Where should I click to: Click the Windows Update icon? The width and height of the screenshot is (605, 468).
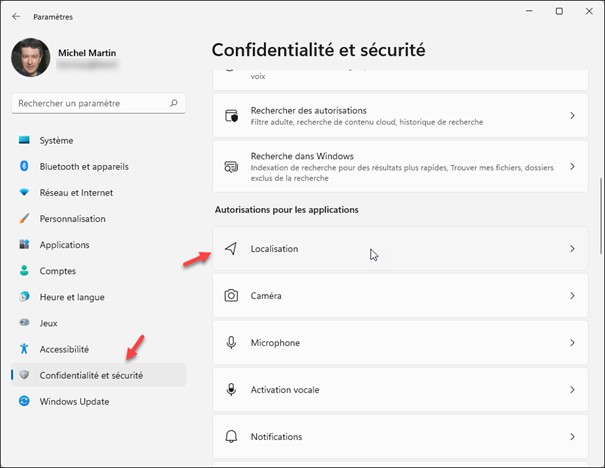click(x=24, y=401)
